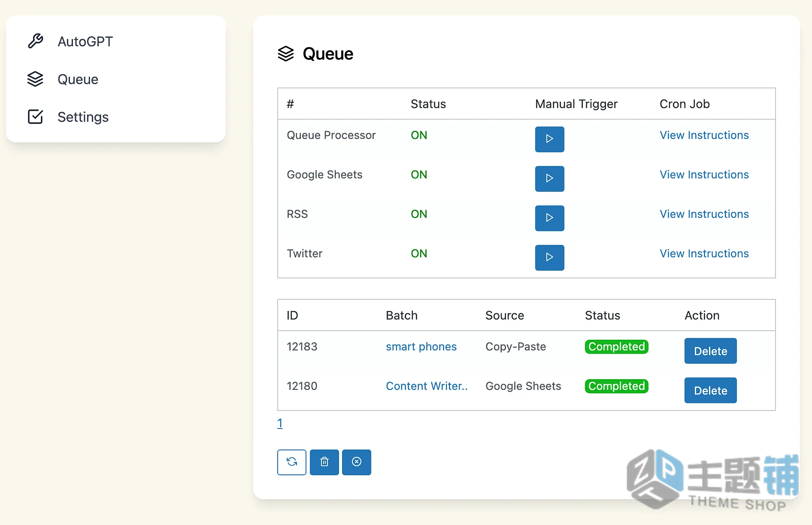Click the wrench icon beside AutoGPT

[x=35, y=41]
